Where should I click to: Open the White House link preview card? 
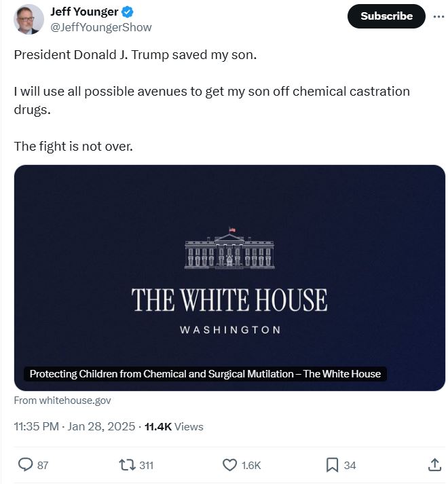(x=229, y=278)
